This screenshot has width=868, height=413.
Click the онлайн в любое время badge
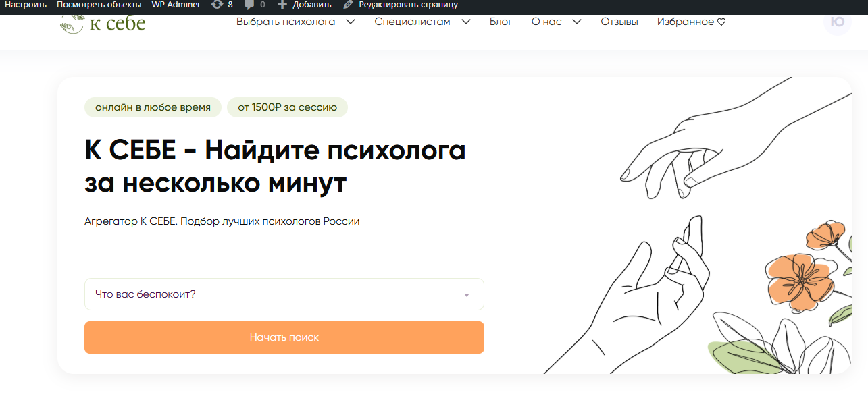(153, 107)
